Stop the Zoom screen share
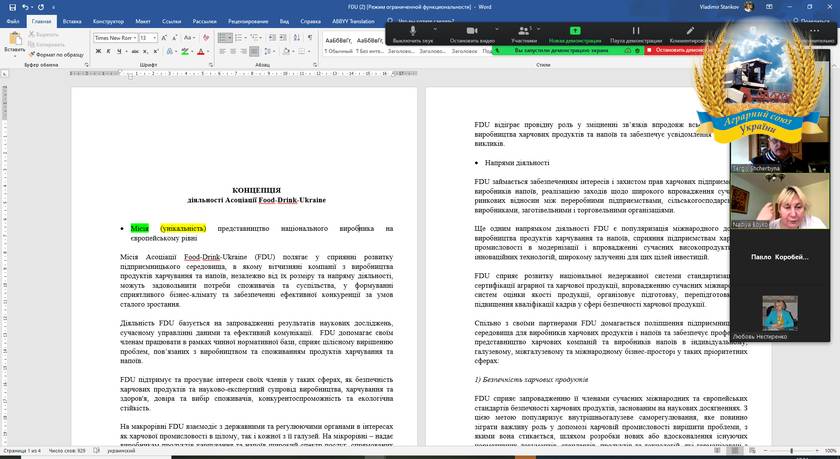This screenshot has height=459, width=840. (x=677, y=50)
